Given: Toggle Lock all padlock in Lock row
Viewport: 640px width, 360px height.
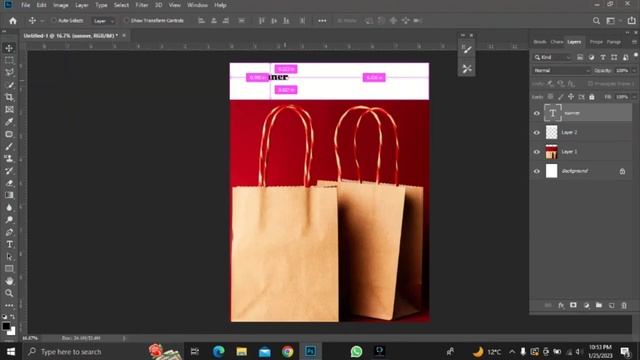Looking at the screenshot, I should tap(592, 97).
